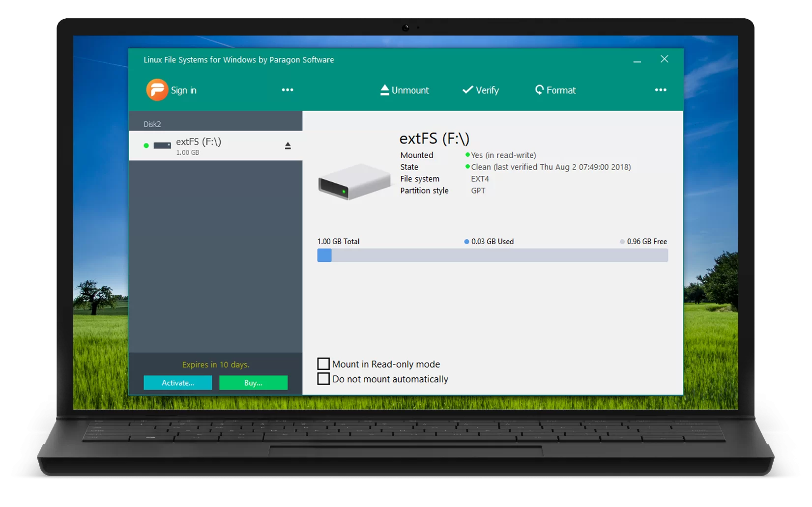The height and width of the screenshot is (507, 812).
Task: Click the green status dot beside extFS
Action: pyautogui.click(x=145, y=145)
